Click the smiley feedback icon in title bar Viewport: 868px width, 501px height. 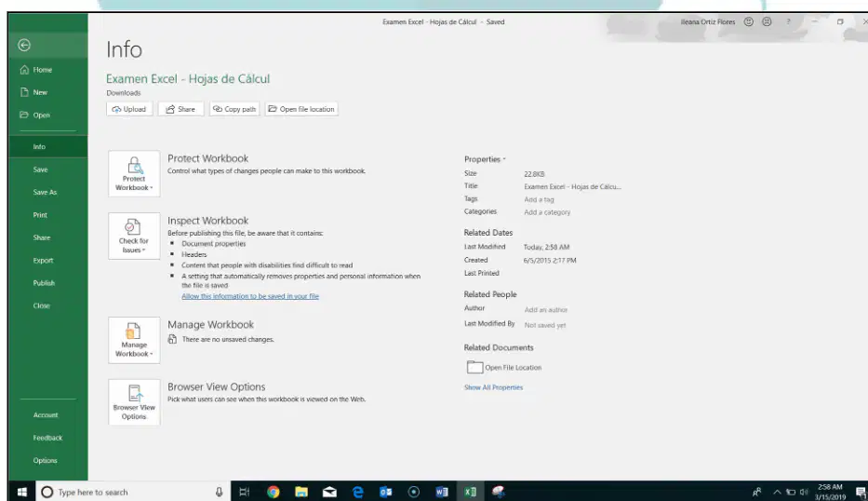pyautogui.click(x=748, y=21)
